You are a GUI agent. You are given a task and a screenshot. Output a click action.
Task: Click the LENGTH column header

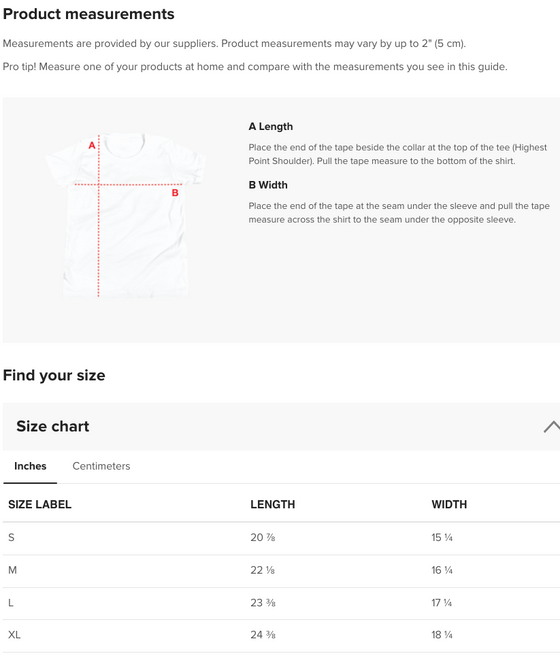tap(273, 505)
